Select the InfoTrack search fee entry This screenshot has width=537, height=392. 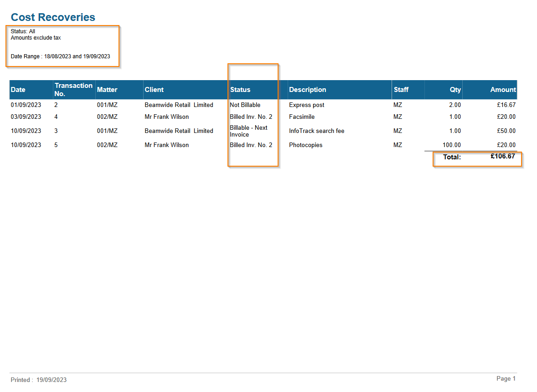click(316, 131)
